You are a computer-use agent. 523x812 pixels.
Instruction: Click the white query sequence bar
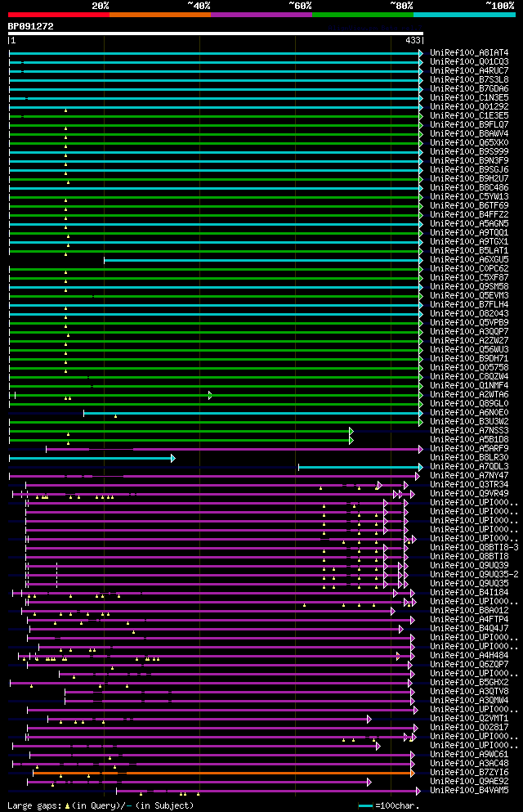216,34
